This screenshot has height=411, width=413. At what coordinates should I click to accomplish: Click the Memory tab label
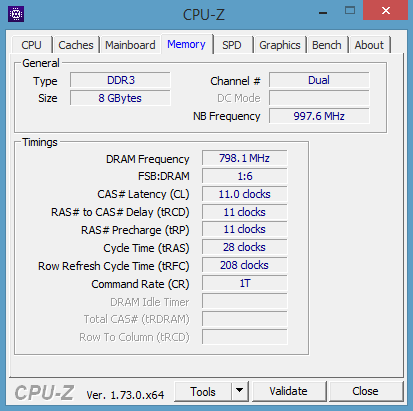186,44
